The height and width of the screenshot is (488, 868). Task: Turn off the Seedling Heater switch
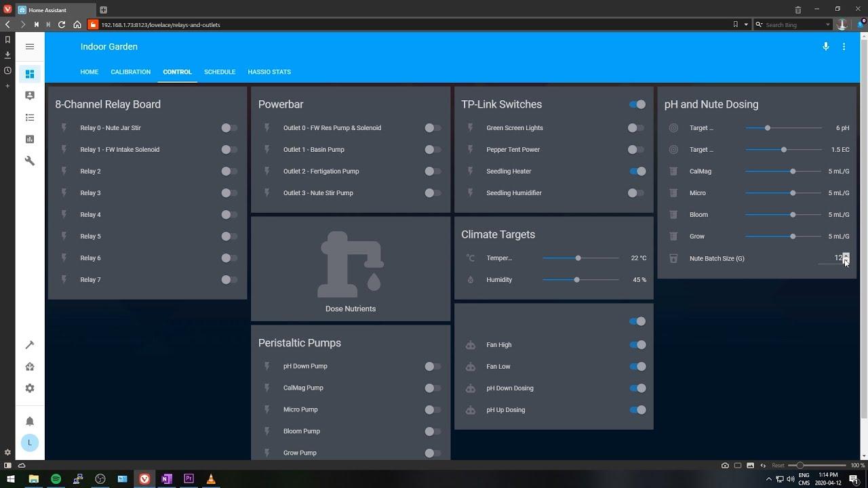[x=637, y=171]
